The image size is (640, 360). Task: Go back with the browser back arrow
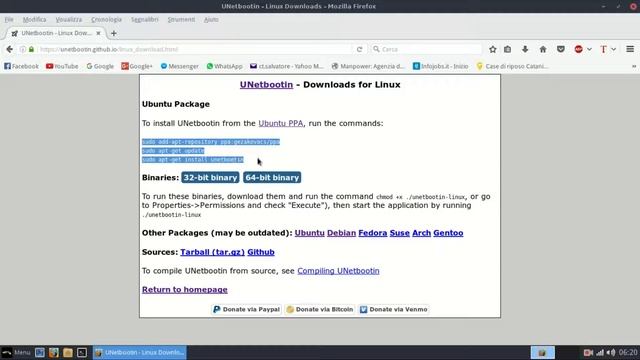click(x=9, y=49)
